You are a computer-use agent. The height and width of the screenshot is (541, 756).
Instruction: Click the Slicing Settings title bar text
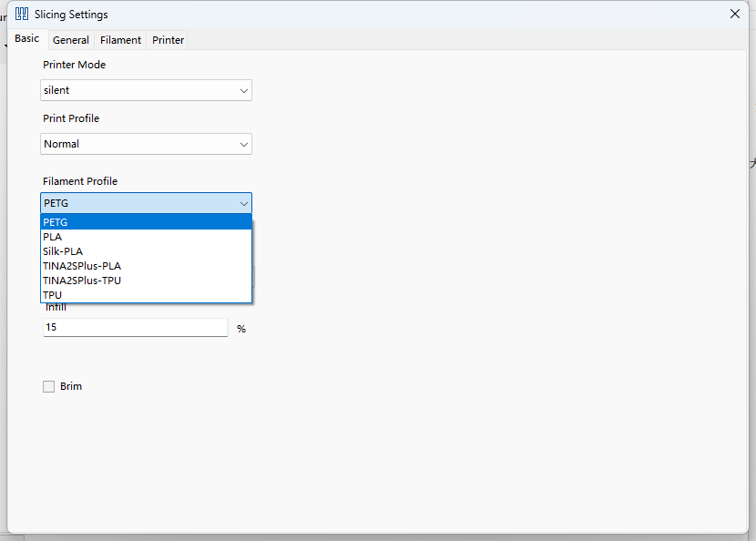tap(71, 15)
